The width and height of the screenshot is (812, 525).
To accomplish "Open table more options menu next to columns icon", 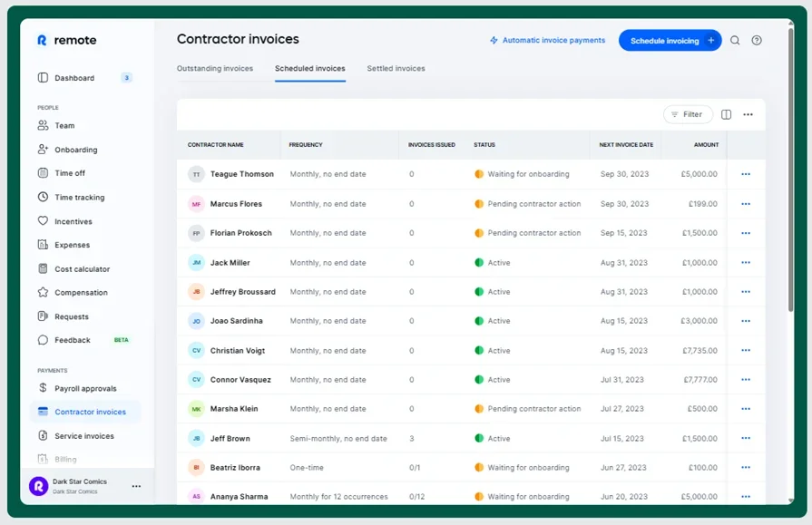I will 748,114.
